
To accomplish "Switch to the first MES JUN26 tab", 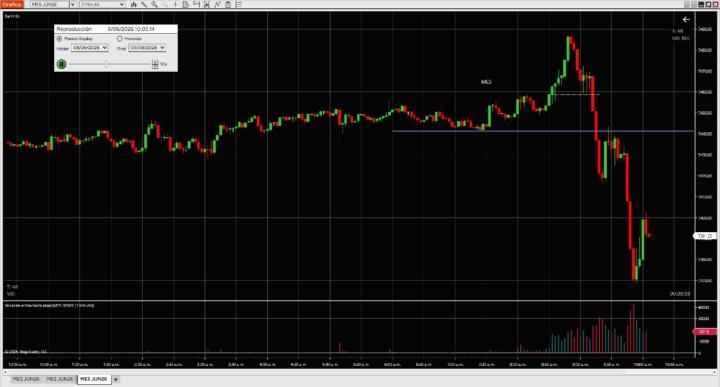I will pos(26,379).
